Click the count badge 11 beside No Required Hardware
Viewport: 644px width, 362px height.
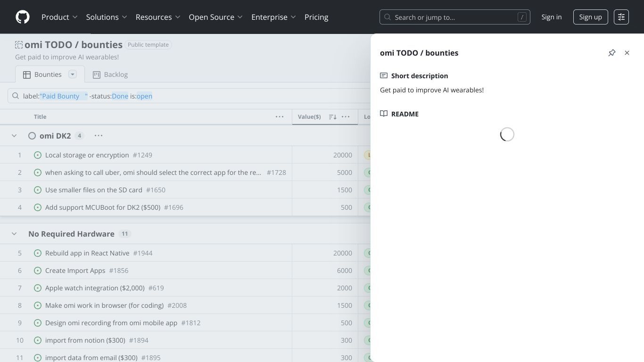(x=124, y=234)
